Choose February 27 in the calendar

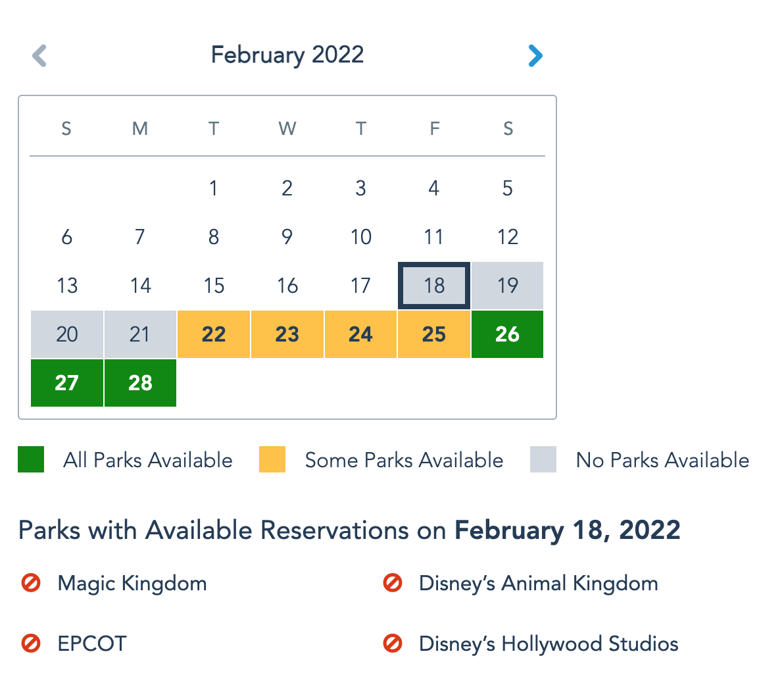pos(67,383)
